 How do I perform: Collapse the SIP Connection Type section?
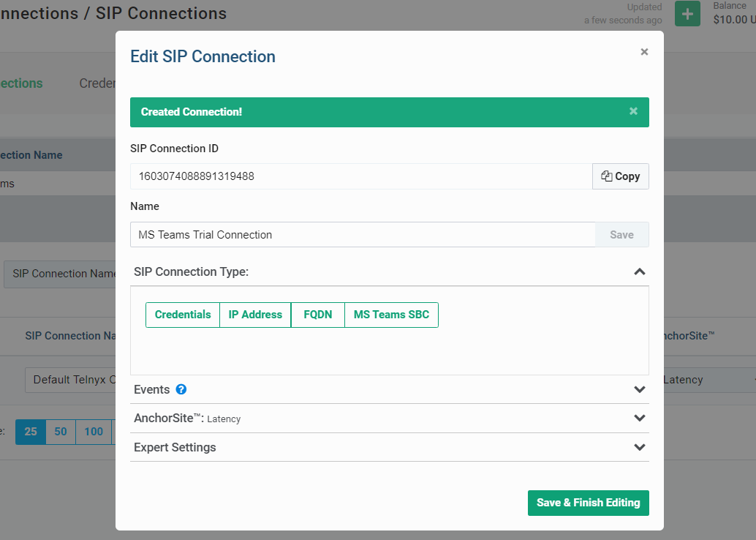pos(639,271)
